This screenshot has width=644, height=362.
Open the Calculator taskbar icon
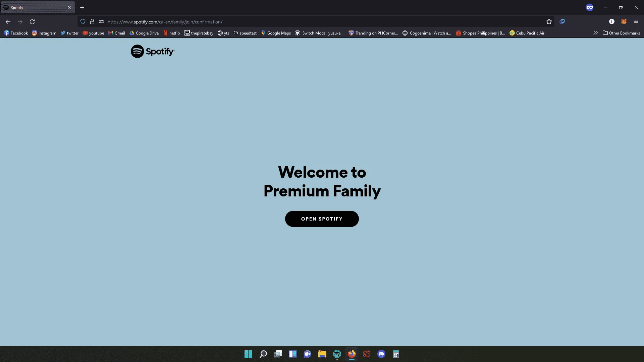tap(396, 354)
